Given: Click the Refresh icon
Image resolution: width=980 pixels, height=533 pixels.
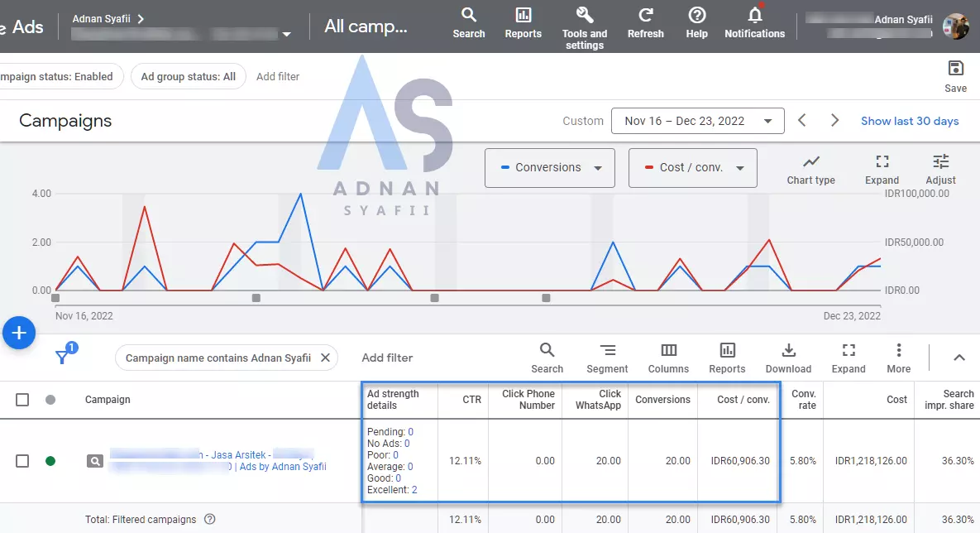Looking at the screenshot, I should [x=645, y=22].
